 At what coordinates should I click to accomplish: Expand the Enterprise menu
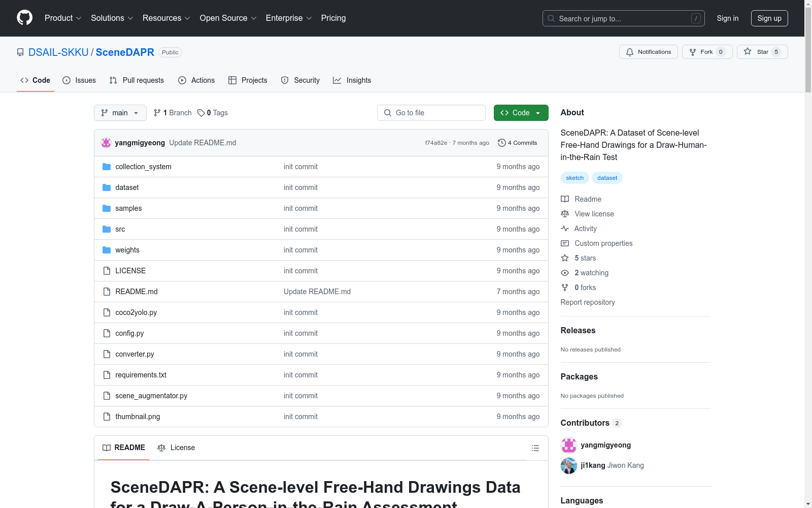(289, 18)
